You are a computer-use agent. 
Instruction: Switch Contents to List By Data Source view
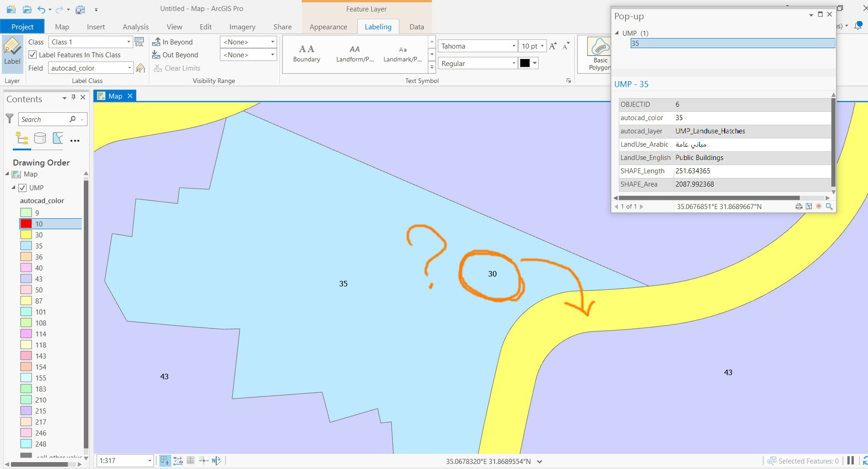tap(40, 138)
